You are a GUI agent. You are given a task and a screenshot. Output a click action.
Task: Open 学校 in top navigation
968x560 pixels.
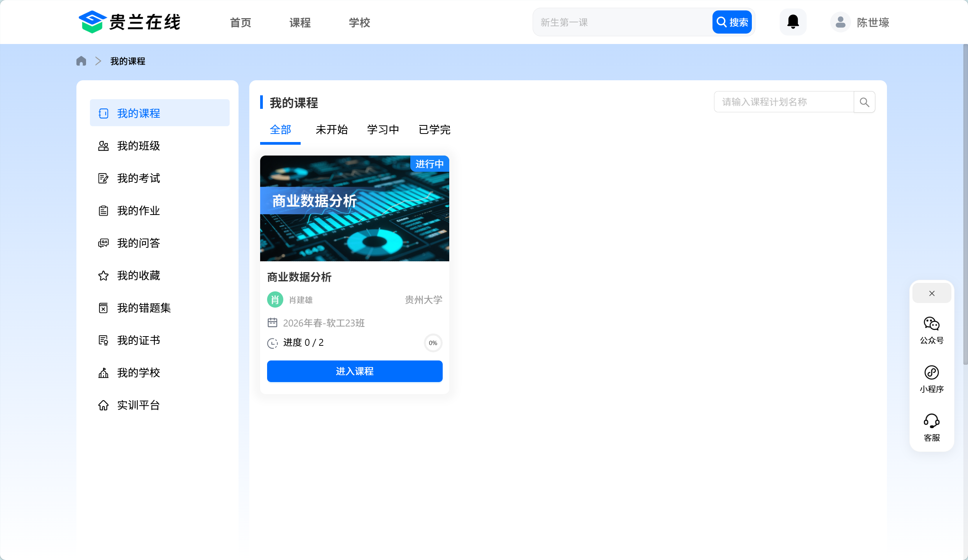(x=359, y=22)
